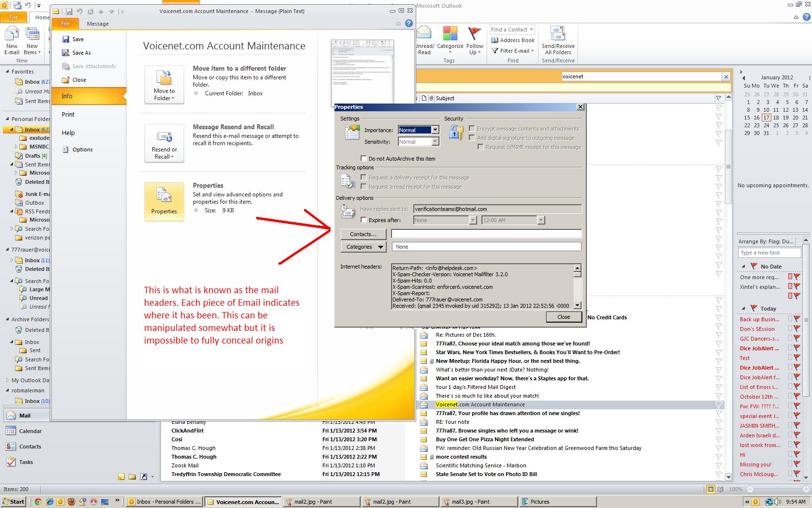Image resolution: width=812 pixels, height=508 pixels.
Task: Click the Contacts... button in Properties
Action: pyautogui.click(x=363, y=234)
